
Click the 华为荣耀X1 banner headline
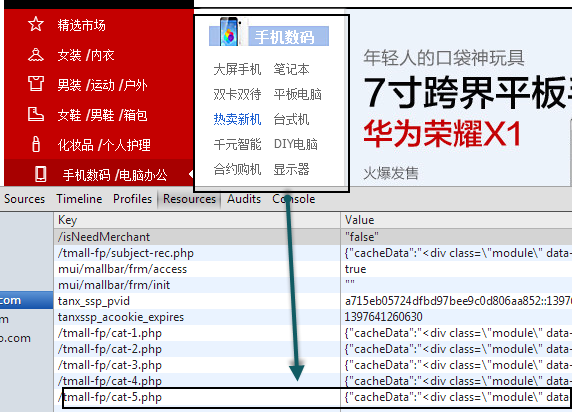click(442, 134)
